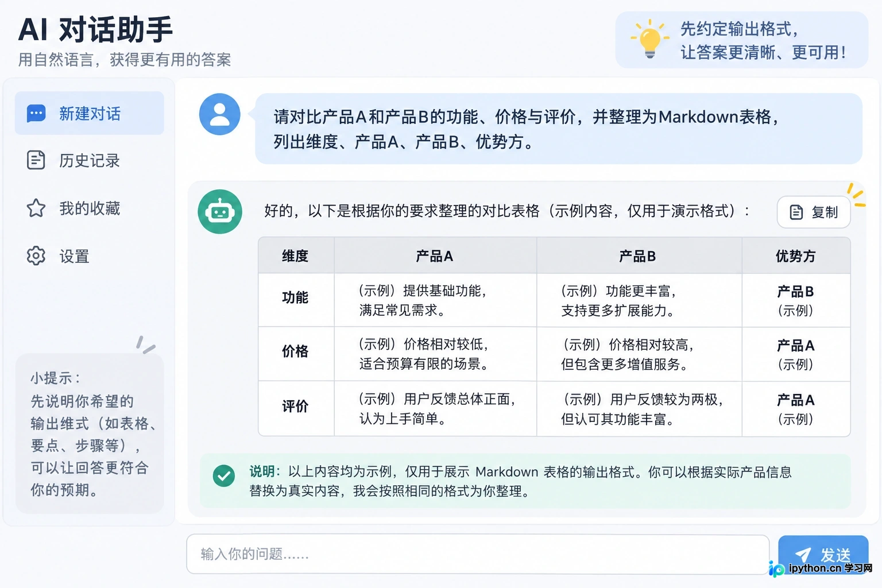Focus the 输入你的问题 input field
The width and height of the screenshot is (882, 588).
(478, 554)
